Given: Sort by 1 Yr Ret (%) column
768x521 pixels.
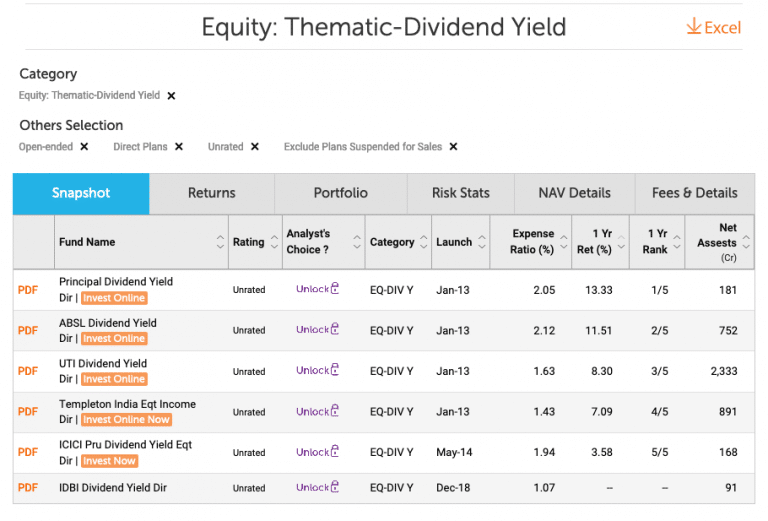Looking at the screenshot, I should tap(621, 241).
